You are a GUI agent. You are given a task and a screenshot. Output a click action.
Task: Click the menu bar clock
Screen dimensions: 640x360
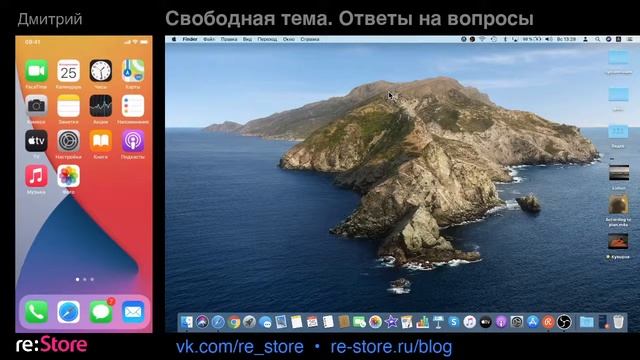(567, 39)
